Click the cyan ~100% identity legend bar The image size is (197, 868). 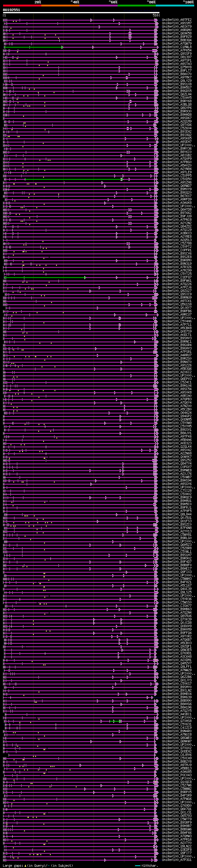click(175, 6)
